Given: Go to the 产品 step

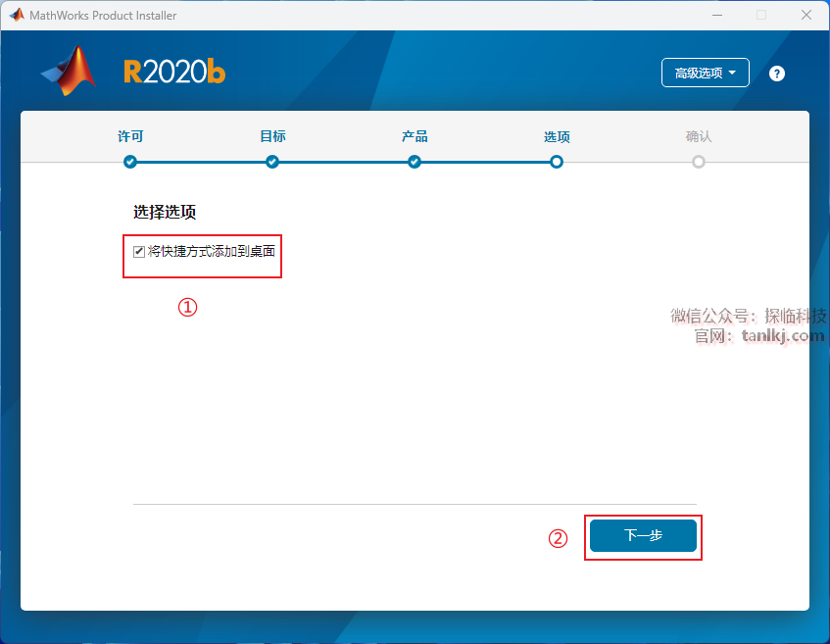Looking at the screenshot, I should (x=415, y=136).
